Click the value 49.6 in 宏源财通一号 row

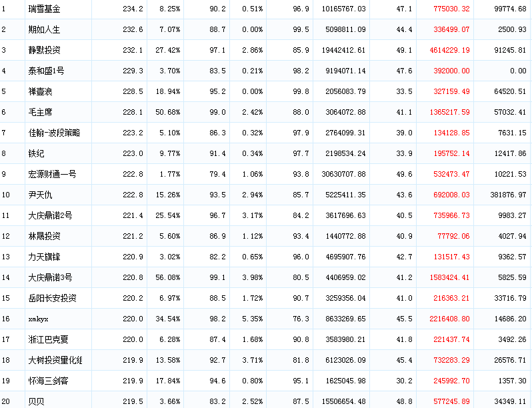[405, 174]
